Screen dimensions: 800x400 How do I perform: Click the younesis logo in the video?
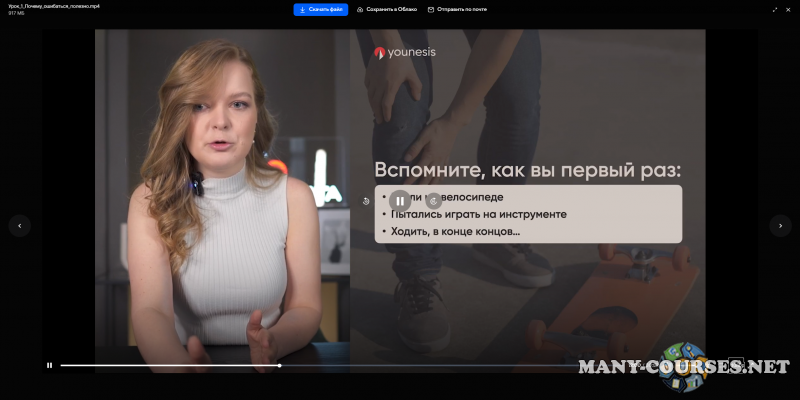coord(405,53)
